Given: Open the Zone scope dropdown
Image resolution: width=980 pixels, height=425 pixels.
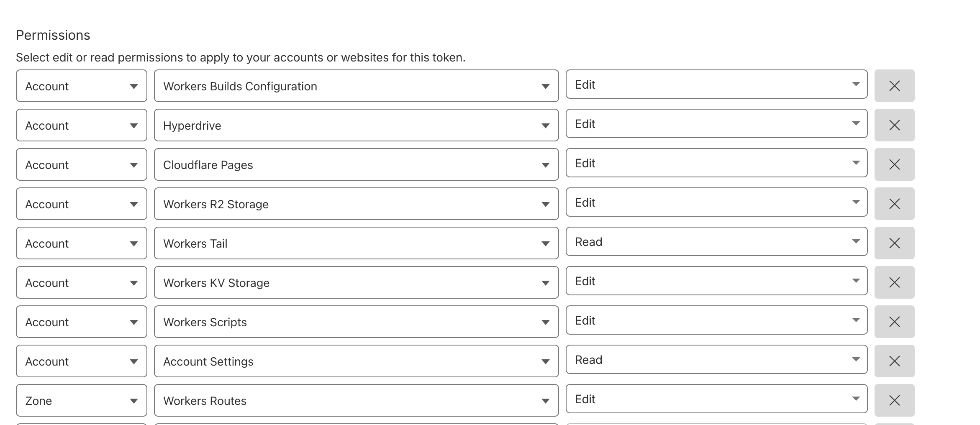Looking at the screenshot, I should coord(81,400).
